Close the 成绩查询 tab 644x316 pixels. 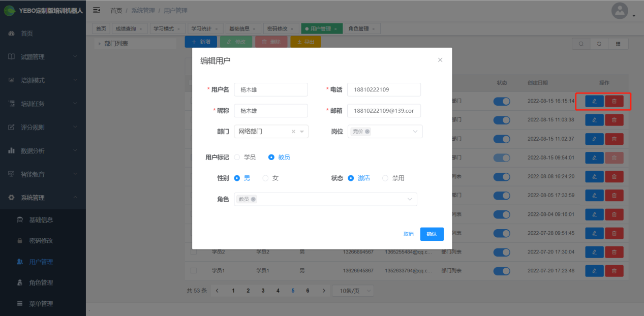point(140,29)
